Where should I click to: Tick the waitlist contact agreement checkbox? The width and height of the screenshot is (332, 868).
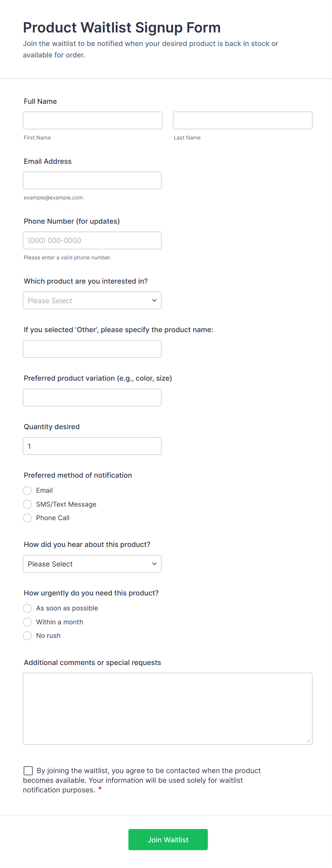(x=28, y=771)
